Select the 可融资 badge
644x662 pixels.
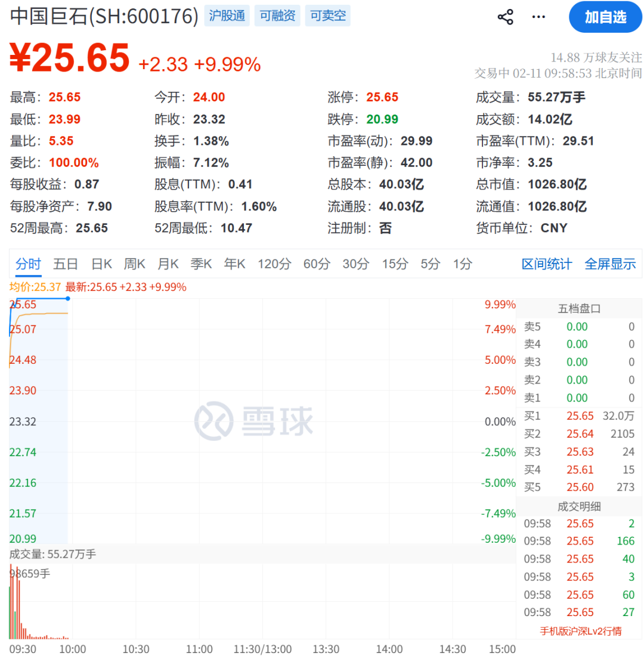click(277, 16)
